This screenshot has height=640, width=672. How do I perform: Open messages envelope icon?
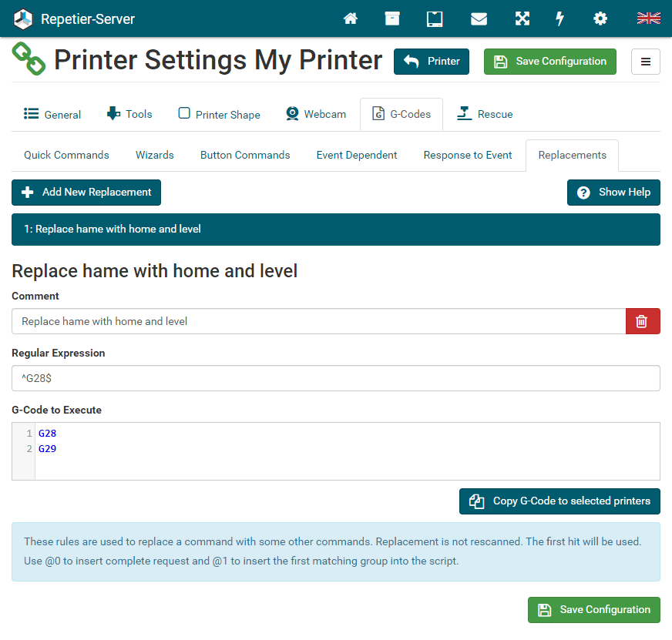(x=479, y=18)
